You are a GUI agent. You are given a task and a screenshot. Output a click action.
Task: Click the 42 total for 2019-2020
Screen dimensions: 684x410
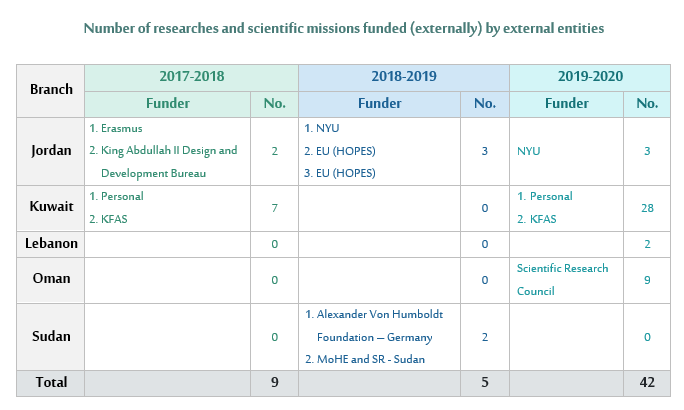point(647,382)
